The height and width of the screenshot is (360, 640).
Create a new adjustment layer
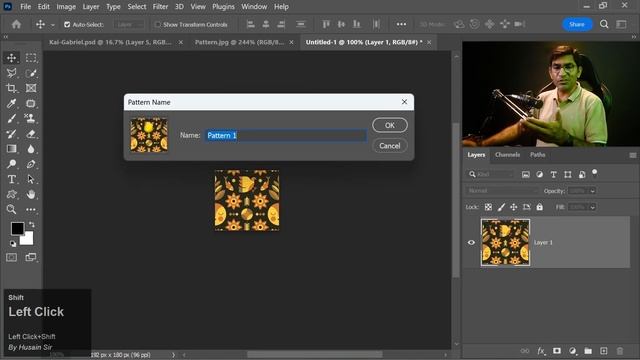pyautogui.click(x=572, y=351)
